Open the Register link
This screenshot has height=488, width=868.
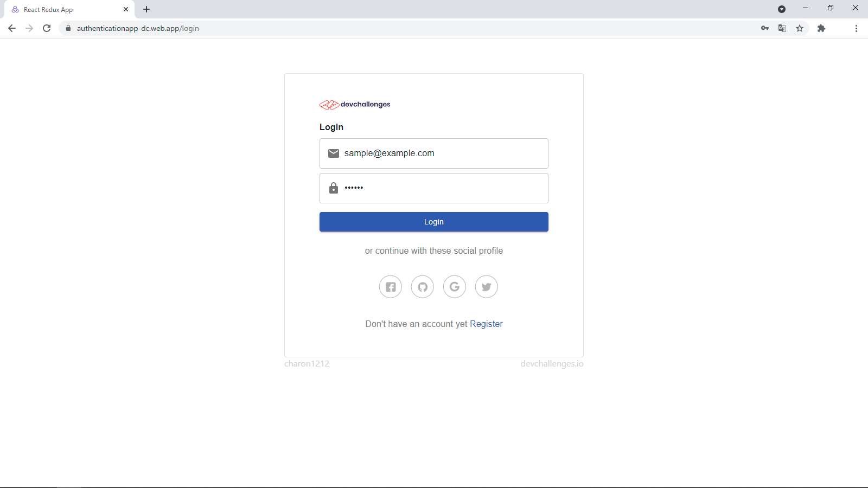tap(486, 324)
